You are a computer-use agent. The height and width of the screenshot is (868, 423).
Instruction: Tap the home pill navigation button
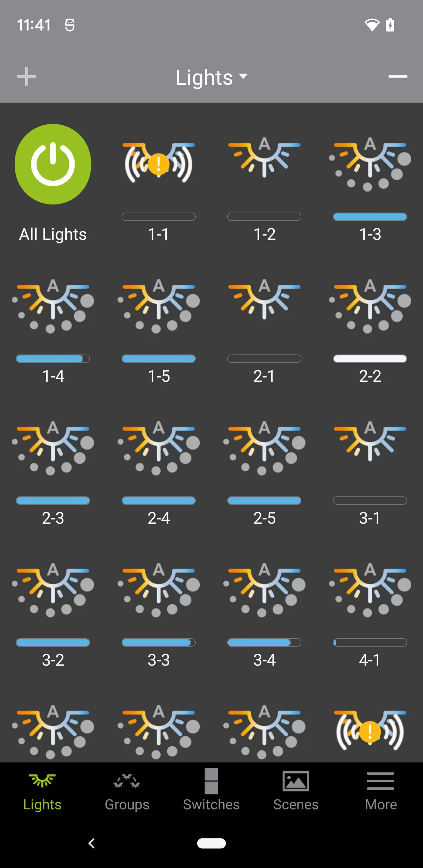point(211,843)
